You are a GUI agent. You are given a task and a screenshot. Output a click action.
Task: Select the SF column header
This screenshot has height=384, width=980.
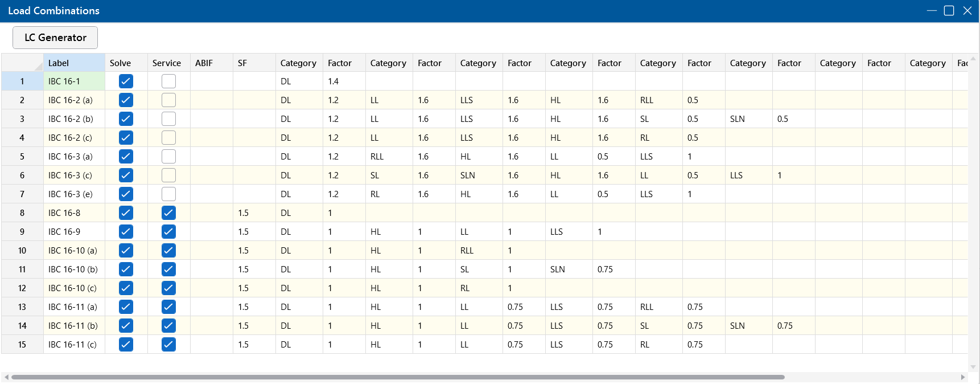tap(254, 63)
